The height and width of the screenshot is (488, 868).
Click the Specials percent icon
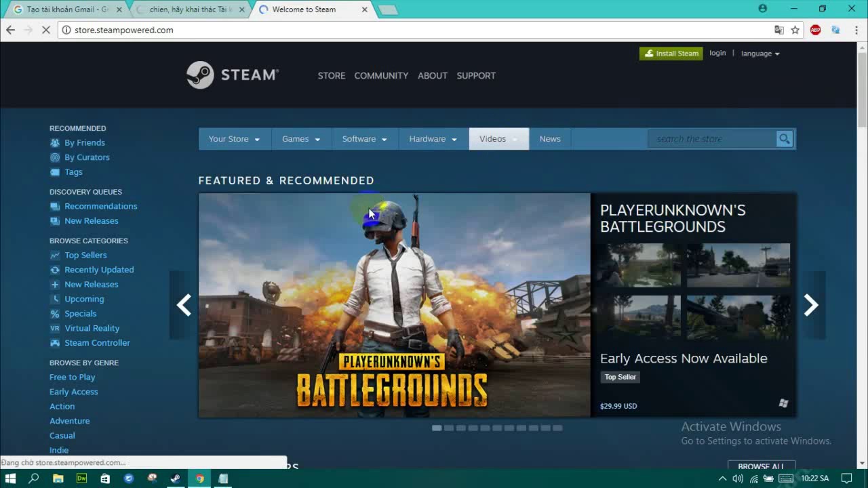click(x=55, y=314)
